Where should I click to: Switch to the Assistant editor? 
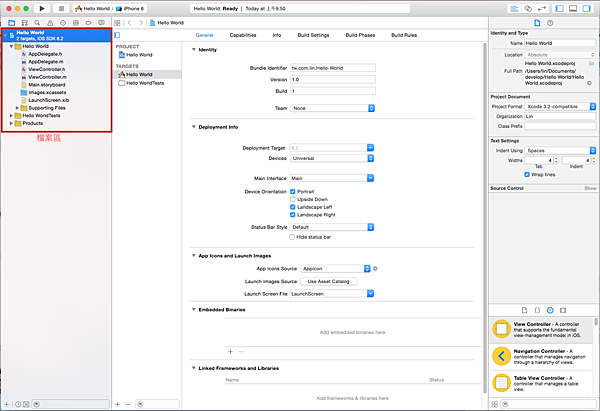528,8
